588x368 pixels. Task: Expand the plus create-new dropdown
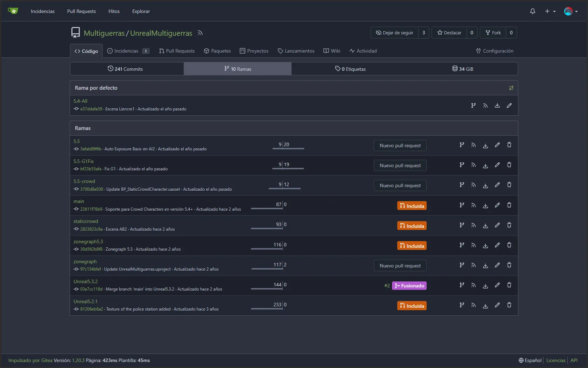click(550, 11)
